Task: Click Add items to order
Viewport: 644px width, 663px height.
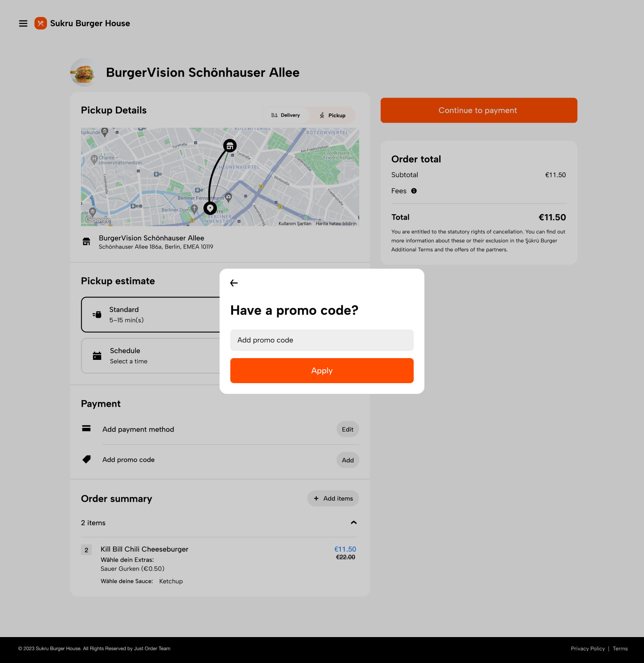Action: click(333, 498)
